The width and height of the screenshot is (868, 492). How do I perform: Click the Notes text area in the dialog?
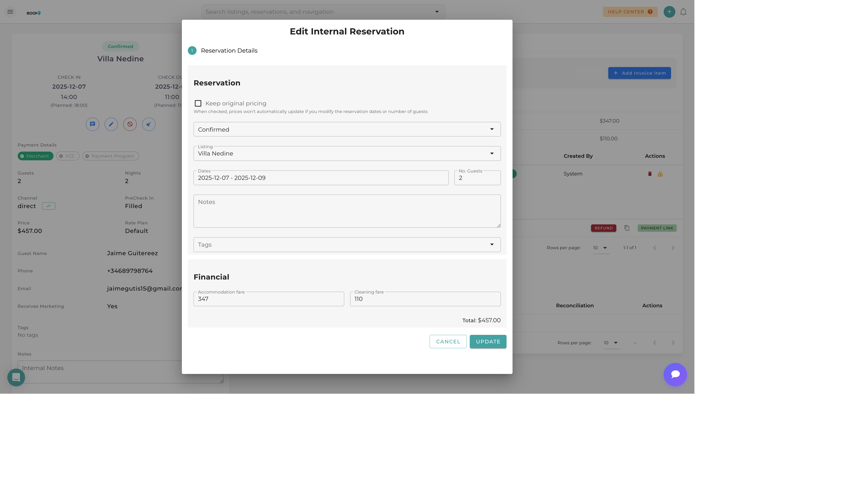[347, 211]
